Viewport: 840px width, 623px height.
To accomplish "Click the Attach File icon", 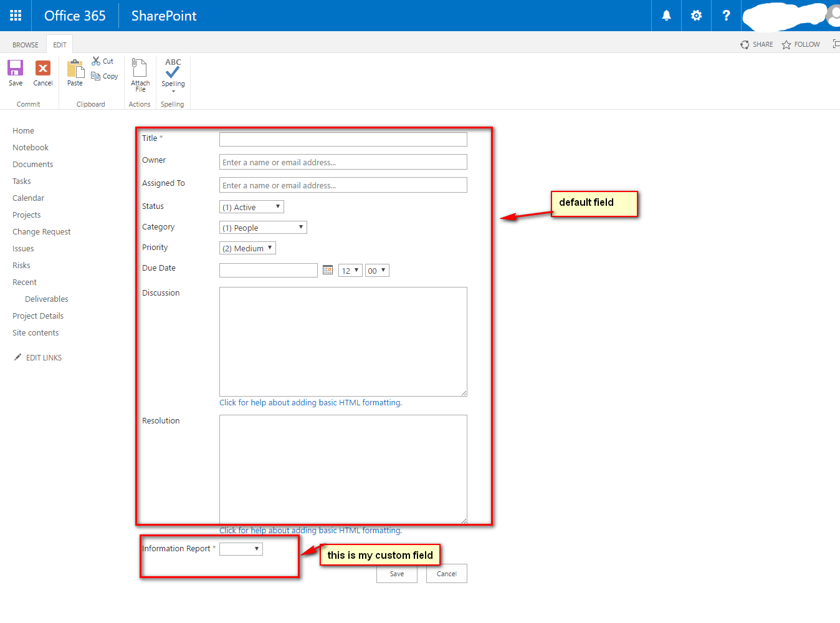I will tap(140, 68).
